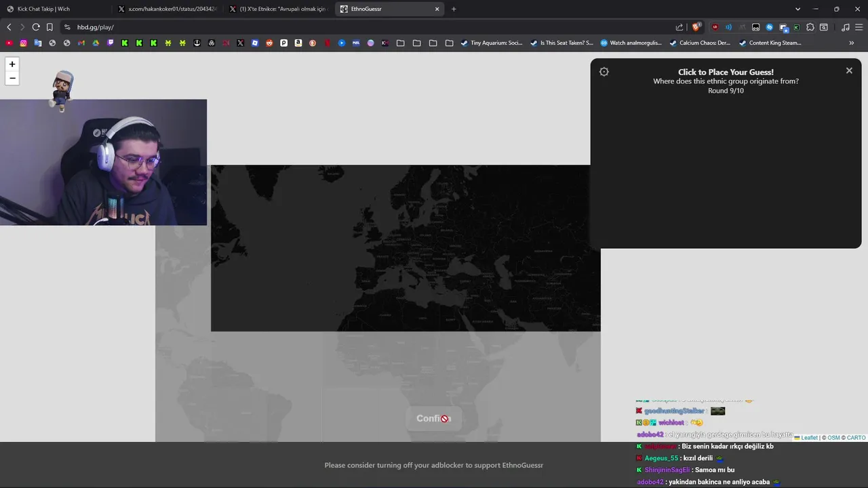This screenshot has width=868, height=488.
Task: Switch to X'te Etnikce tab
Action: click(278, 9)
